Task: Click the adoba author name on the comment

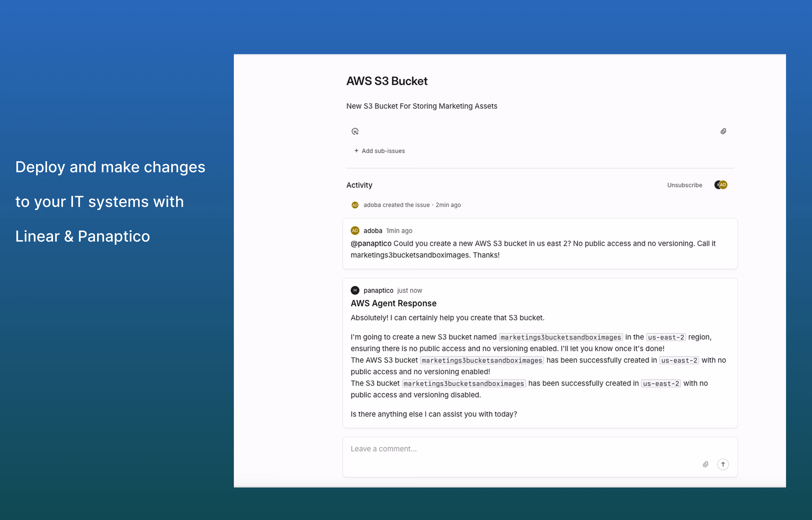Action: click(373, 231)
